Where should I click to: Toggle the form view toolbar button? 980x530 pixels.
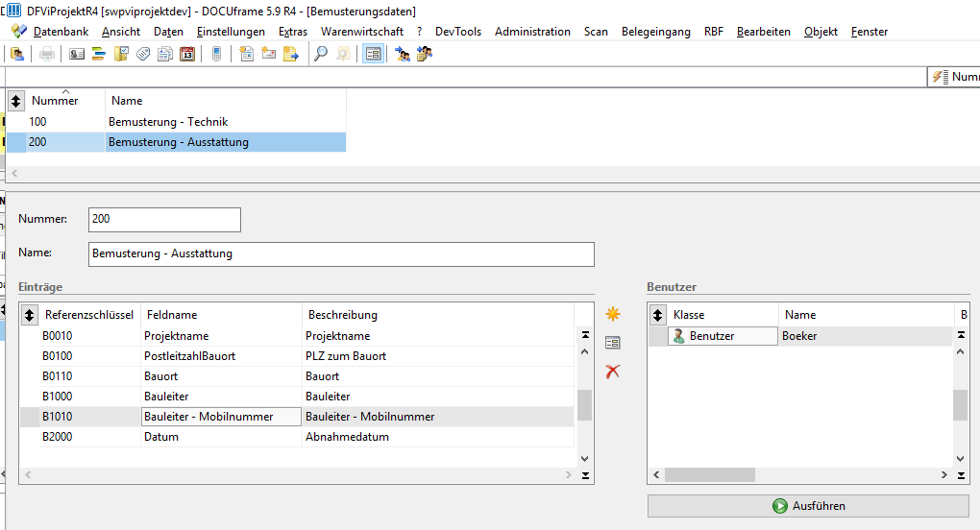[373, 55]
